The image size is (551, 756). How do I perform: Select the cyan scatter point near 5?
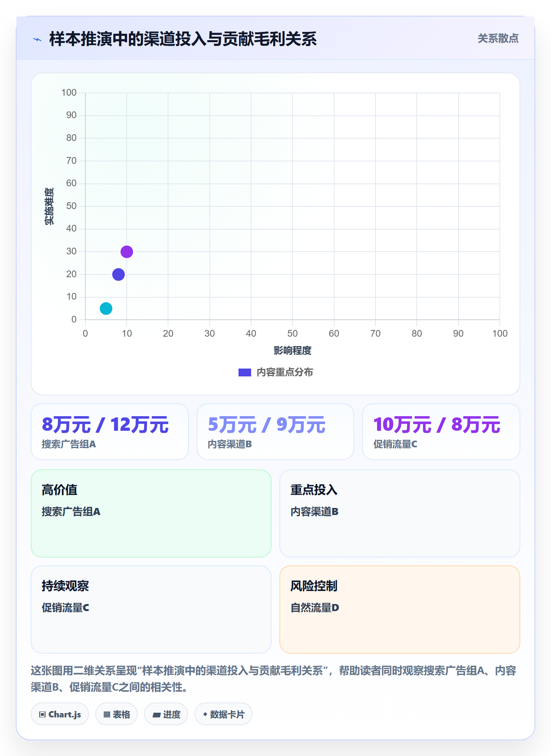[x=106, y=308]
